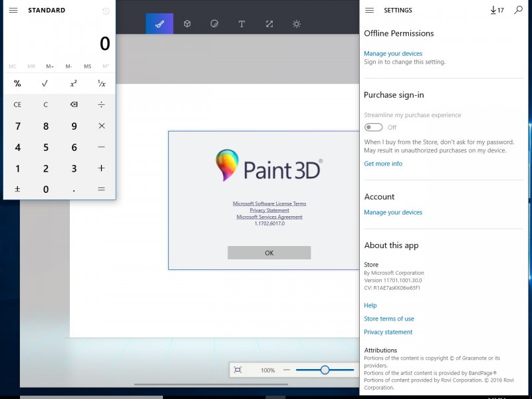This screenshot has height=399, width=532.
Task: Click Store version text 11701.1001.30.0
Action: (x=393, y=280)
